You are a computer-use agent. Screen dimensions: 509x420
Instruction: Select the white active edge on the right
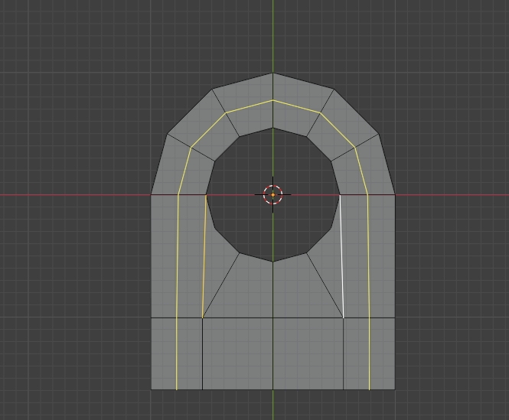coord(341,256)
